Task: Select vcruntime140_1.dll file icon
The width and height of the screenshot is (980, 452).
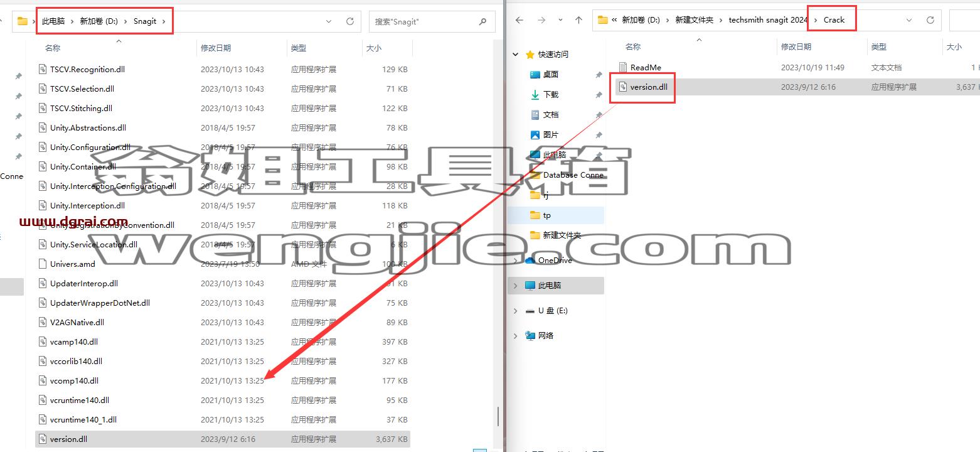Action: click(43, 419)
